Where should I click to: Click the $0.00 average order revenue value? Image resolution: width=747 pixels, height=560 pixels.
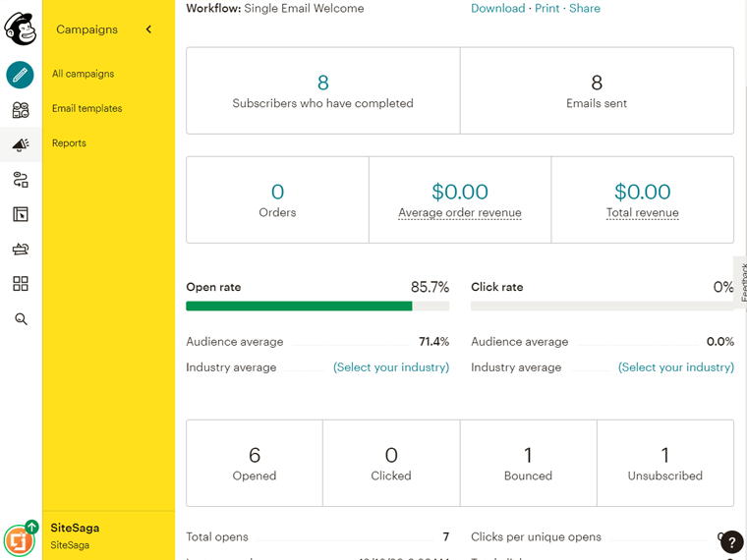coord(460,192)
